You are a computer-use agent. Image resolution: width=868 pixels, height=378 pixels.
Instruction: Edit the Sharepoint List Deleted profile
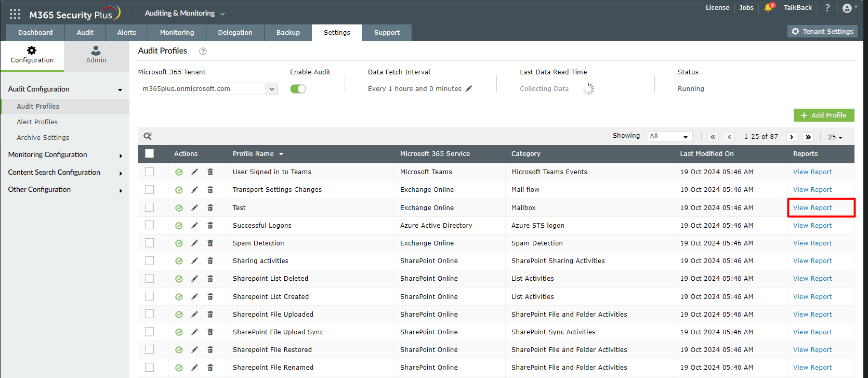[194, 278]
